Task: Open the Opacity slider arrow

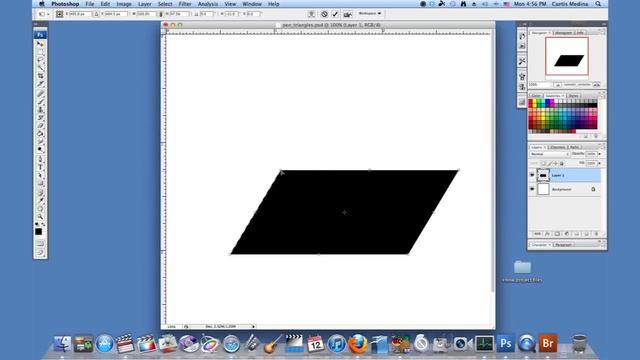Action: click(x=600, y=154)
